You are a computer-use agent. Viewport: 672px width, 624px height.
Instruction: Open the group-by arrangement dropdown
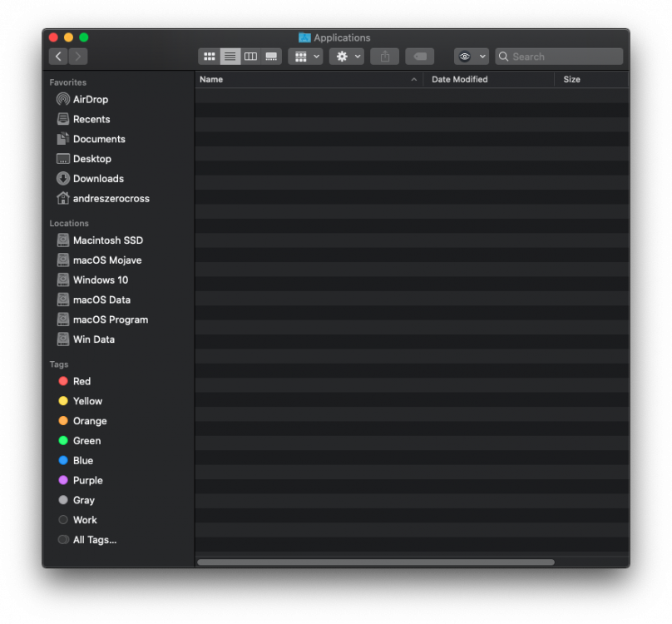click(305, 57)
